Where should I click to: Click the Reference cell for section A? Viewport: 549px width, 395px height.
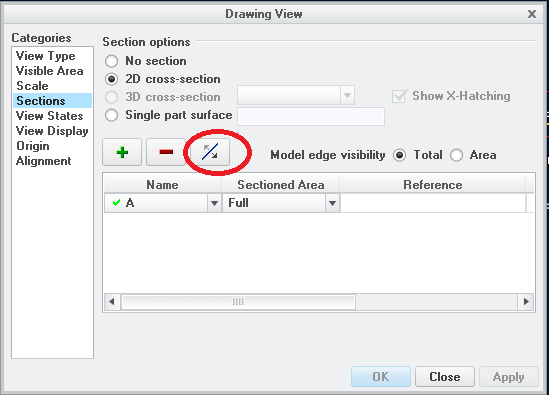pos(433,203)
